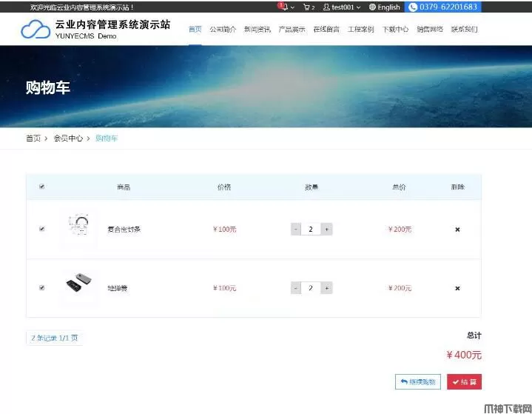Click the 继续购物 continue shopping button
532x414 pixels.
418,382
